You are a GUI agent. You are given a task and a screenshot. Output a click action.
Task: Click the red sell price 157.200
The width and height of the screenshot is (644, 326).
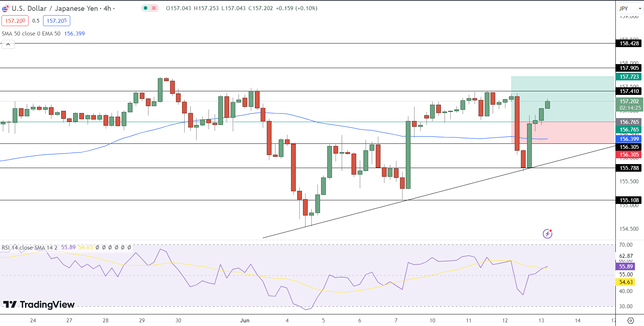click(15, 21)
